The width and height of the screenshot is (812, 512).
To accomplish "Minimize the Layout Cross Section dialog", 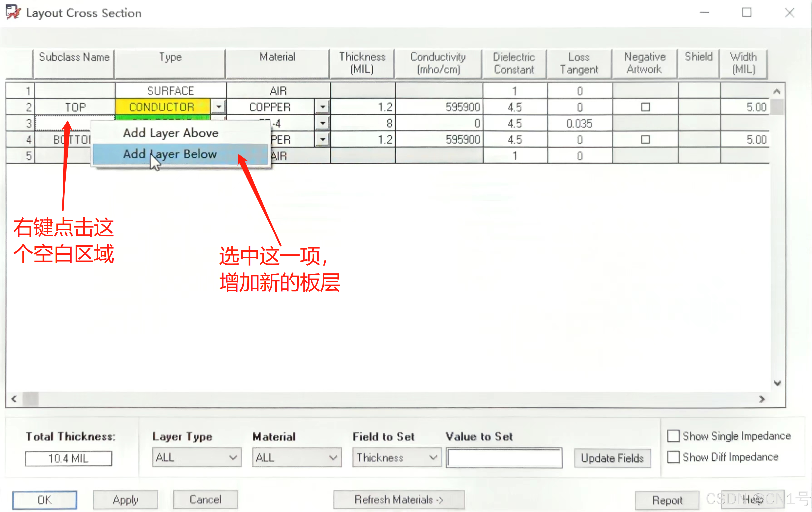I will tap(704, 13).
